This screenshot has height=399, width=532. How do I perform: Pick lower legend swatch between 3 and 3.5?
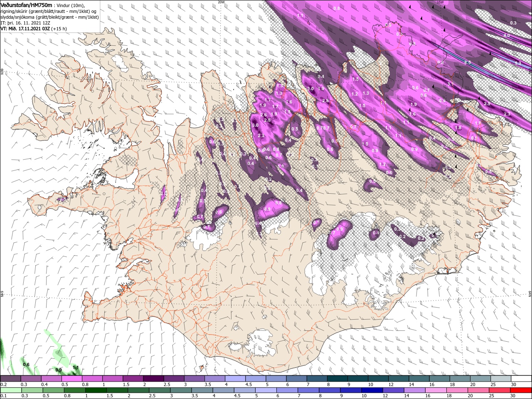click(180, 390)
